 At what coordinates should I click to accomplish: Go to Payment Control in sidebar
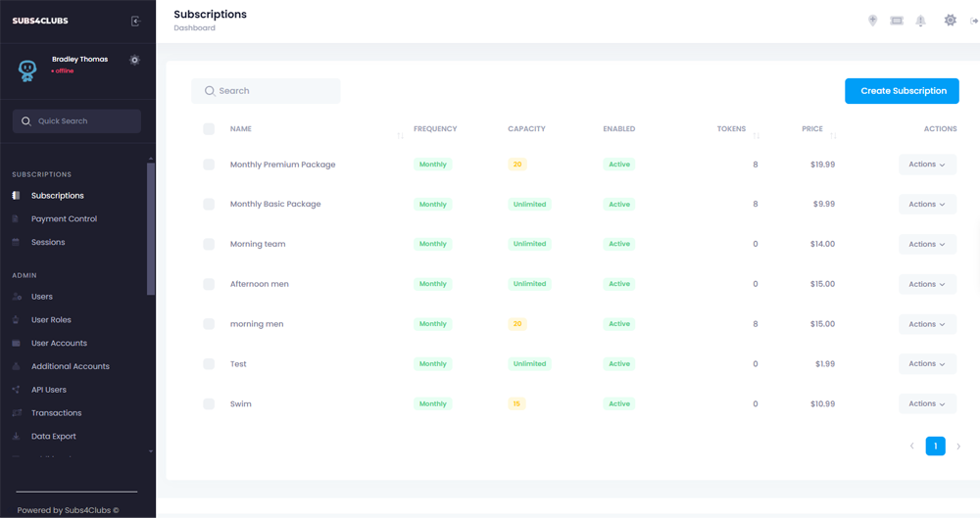coord(64,219)
